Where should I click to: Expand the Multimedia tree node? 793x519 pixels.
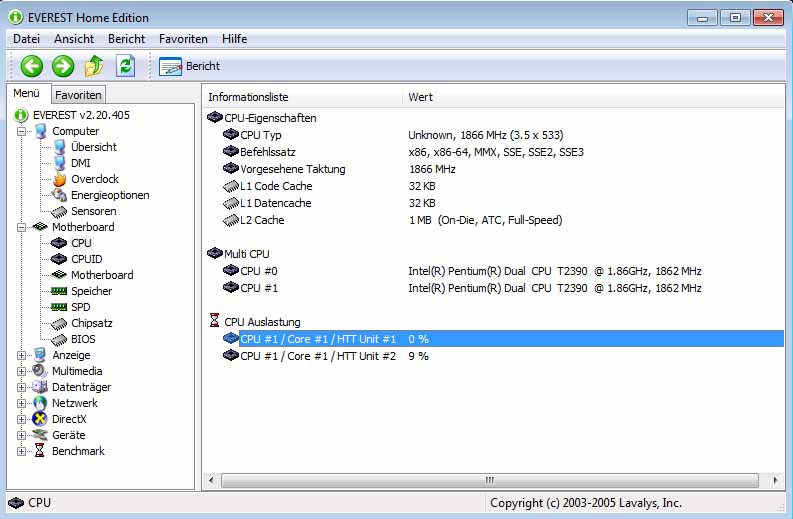click(x=21, y=371)
